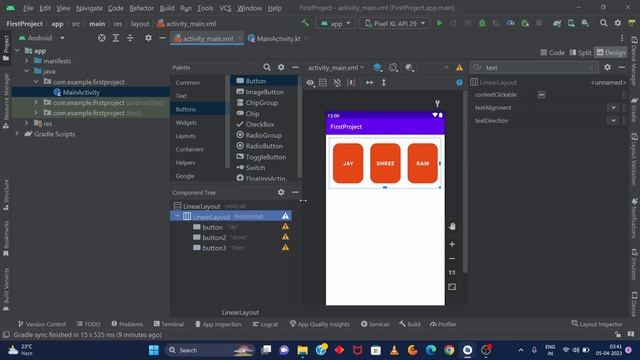Open the Build menu
Image resolution: width=640 pixels, height=360 pixels.
click(167, 8)
